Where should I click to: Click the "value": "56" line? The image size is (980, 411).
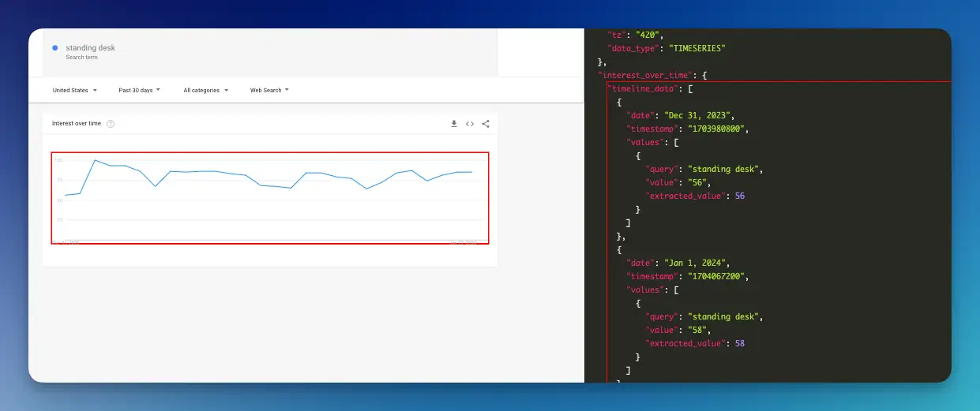click(x=678, y=182)
